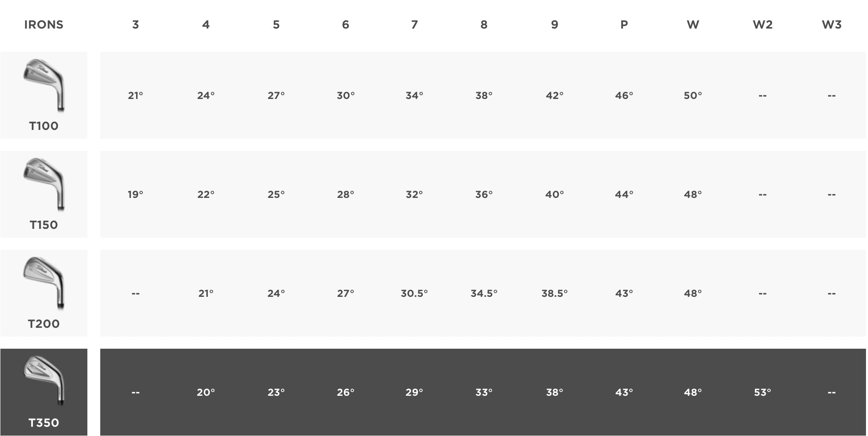Viewport: 868px width, 436px height.
Task: Click the 20° loft in T350 row
Action: 206,393
